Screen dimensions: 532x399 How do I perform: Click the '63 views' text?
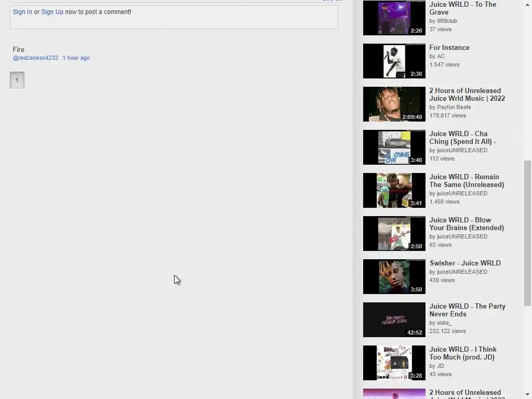pos(441,245)
